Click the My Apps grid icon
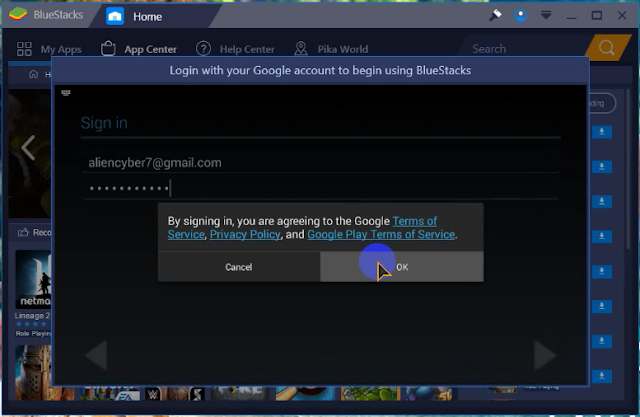The height and width of the screenshot is (417, 640). 24,49
